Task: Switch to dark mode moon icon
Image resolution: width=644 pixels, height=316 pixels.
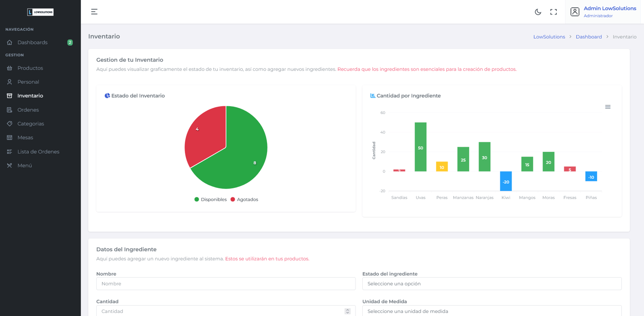Action: 538,12
